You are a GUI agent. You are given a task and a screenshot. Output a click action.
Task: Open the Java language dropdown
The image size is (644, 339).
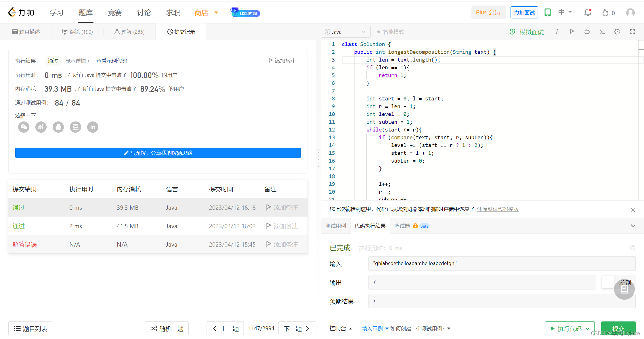[345, 32]
